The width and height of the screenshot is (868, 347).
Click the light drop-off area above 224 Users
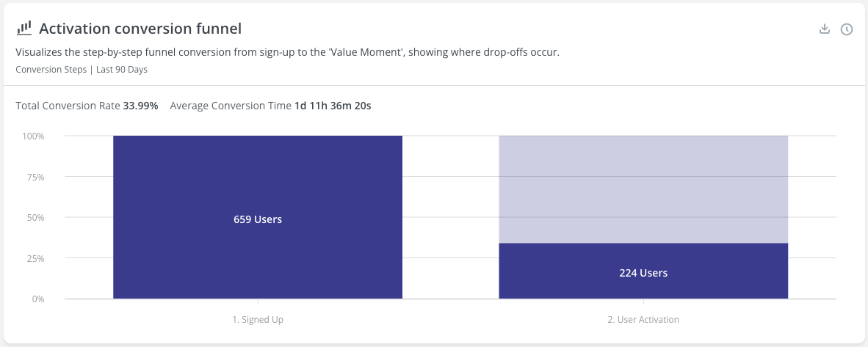(643, 189)
